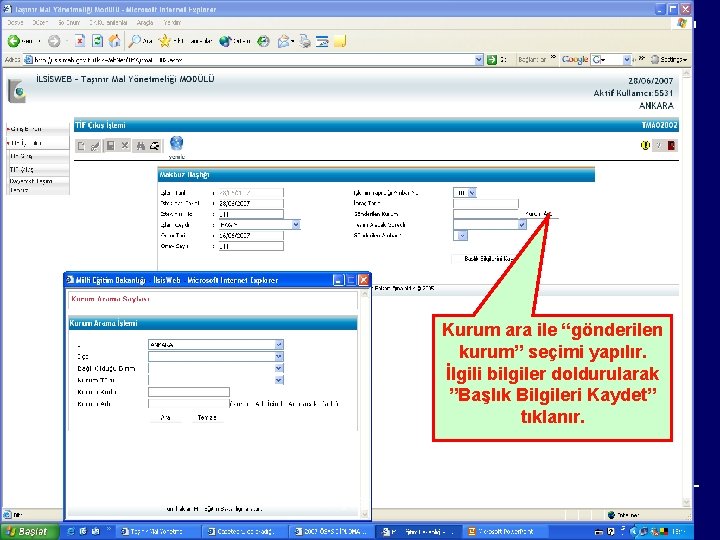Click the New record icon in TİF toolbar
The image size is (720, 540).
(81, 146)
